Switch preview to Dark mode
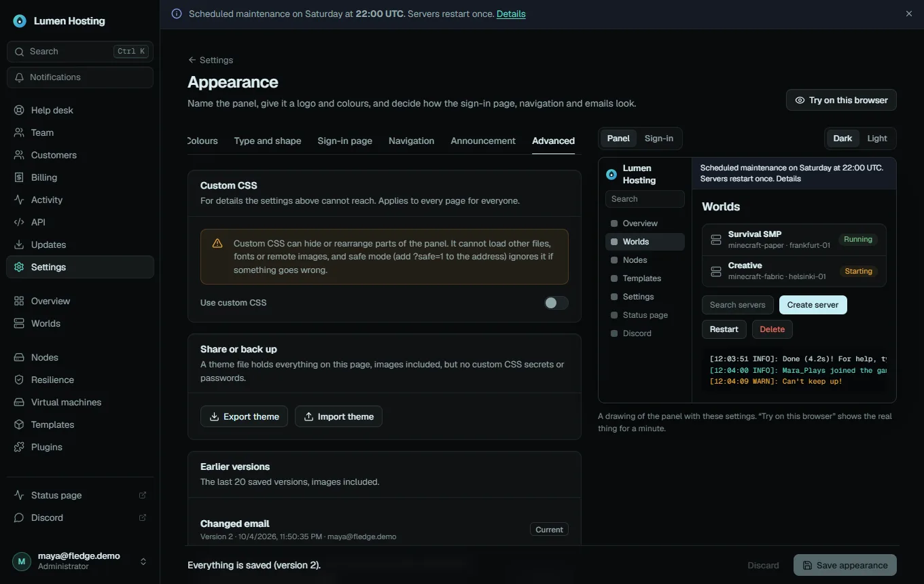The height and width of the screenshot is (584, 924). click(842, 139)
